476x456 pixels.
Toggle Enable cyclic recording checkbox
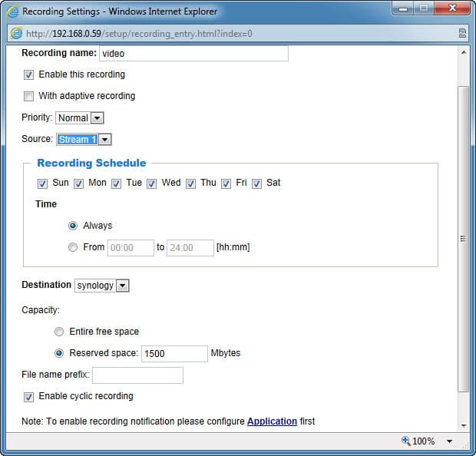28,397
